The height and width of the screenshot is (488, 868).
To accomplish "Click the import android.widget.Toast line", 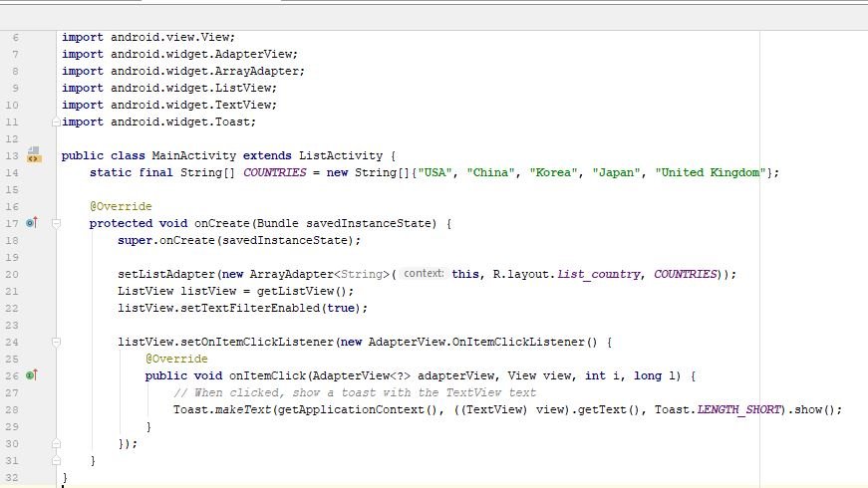I will coord(158,122).
